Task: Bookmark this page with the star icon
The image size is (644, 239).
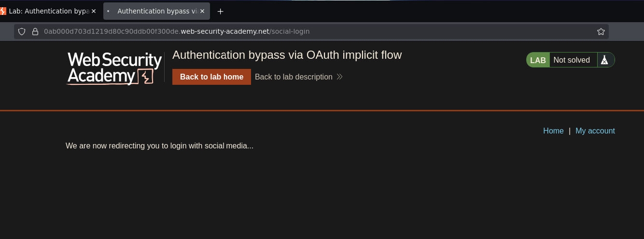Action: tap(601, 31)
